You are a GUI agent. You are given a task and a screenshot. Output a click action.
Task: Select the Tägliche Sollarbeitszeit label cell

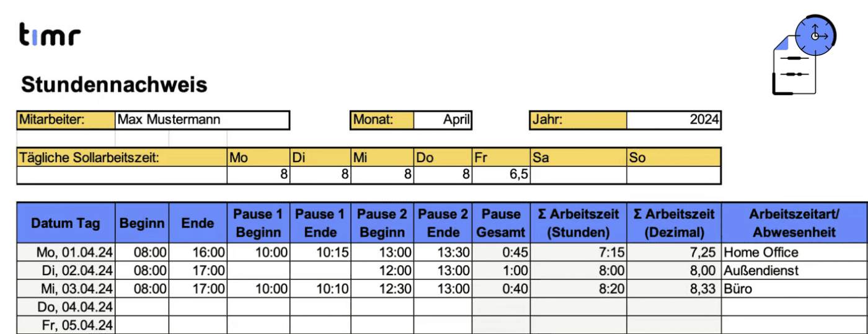(x=122, y=158)
